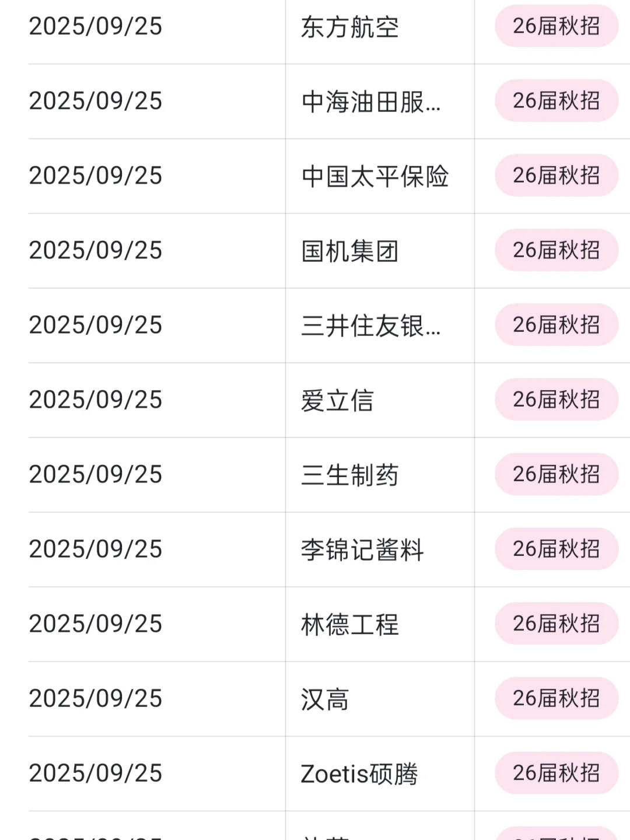Click the 26届秋招 badge next to 爱立信
Image resolution: width=630 pixels, height=840 pixels.
556,400
